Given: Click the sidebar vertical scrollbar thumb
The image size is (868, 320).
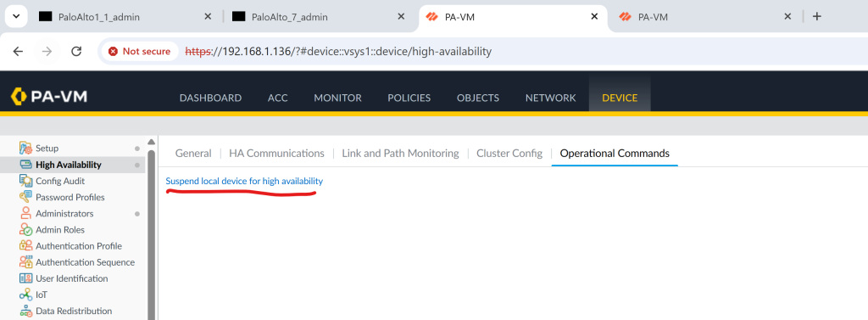Looking at the screenshot, I should pos(151,234).
